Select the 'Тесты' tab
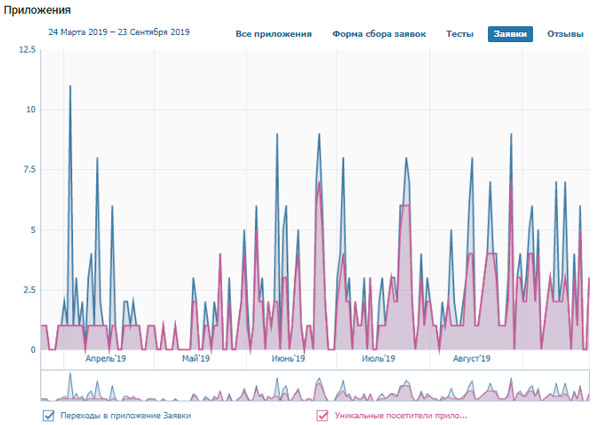600x425 pixels. 460,34
